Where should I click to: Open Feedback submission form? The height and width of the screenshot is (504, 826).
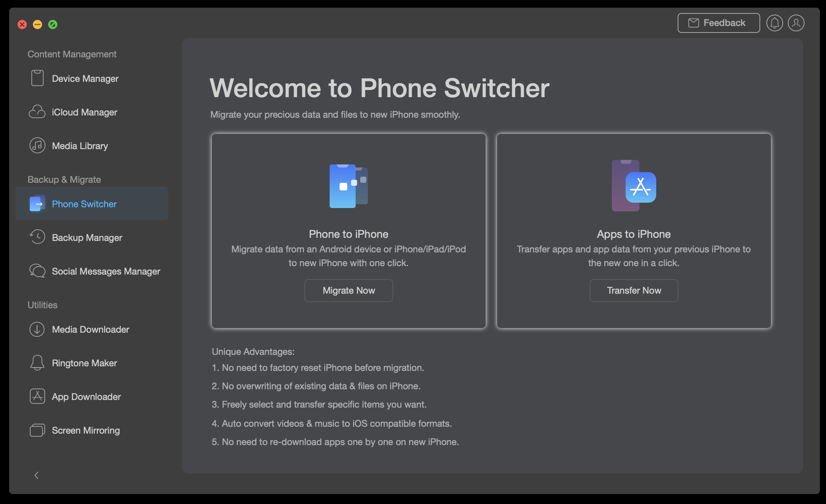click(x=717, y=23)
